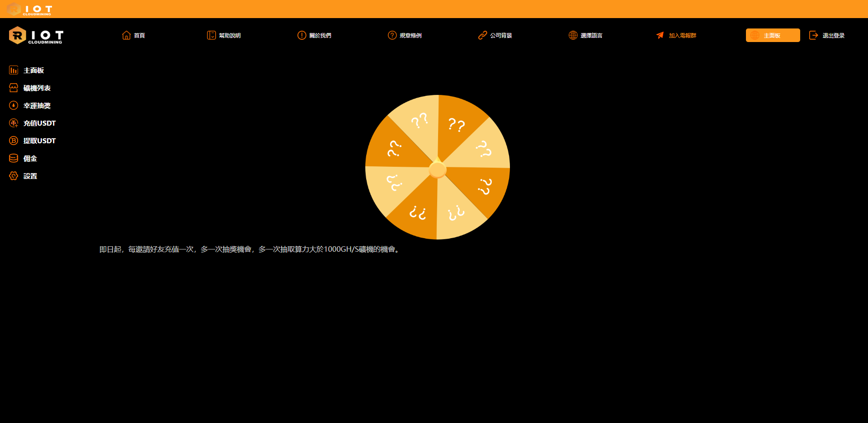Screen dimensions: 868x423
Task: Open 主面板 in the left sidebar
Action: (33, 70)
